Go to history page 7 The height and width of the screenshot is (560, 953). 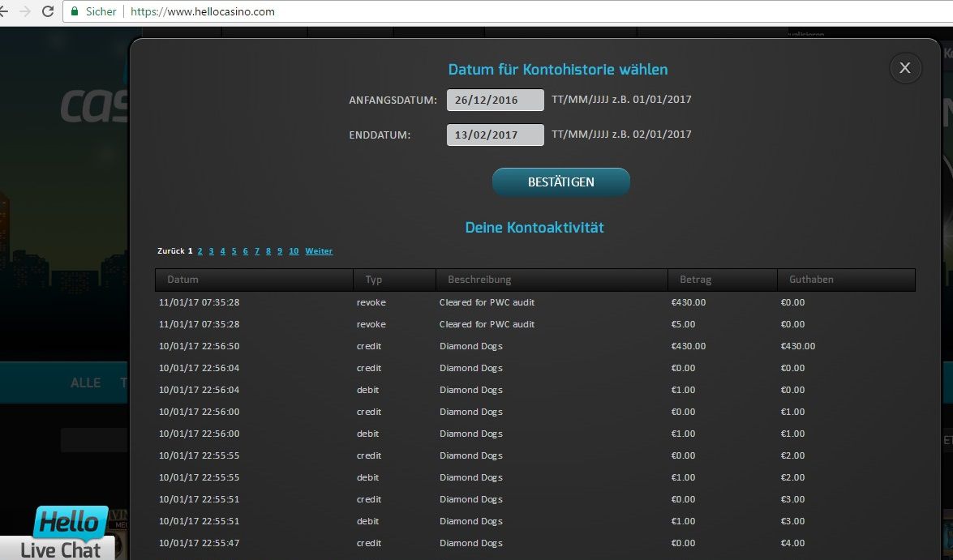point(257,251)
